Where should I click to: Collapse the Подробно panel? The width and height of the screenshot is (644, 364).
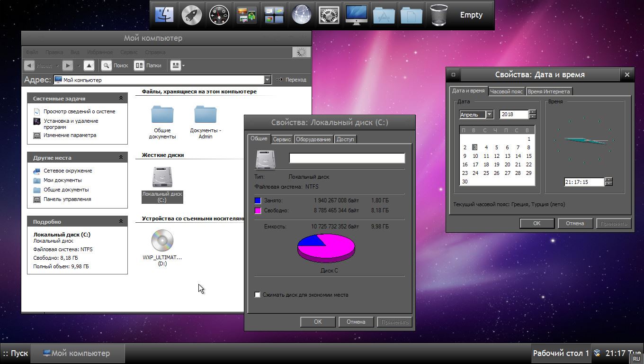point(121,221)
